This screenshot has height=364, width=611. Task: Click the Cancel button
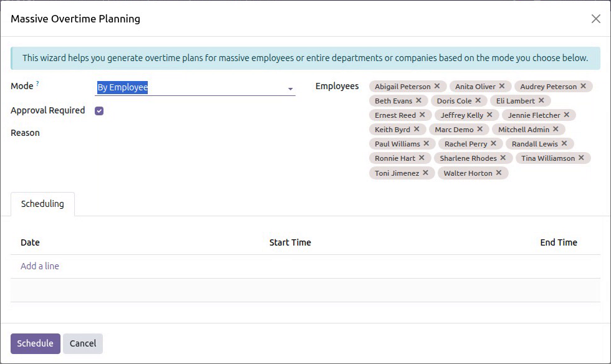(x=83, y=343)
